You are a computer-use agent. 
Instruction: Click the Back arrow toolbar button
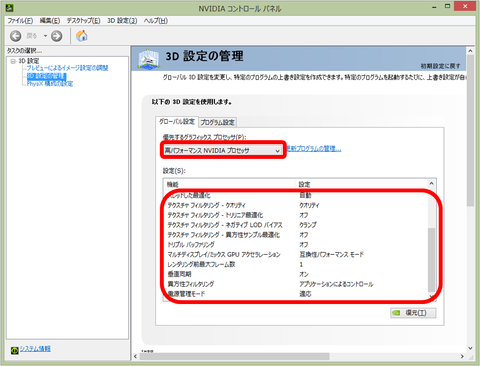coord(16,36)
